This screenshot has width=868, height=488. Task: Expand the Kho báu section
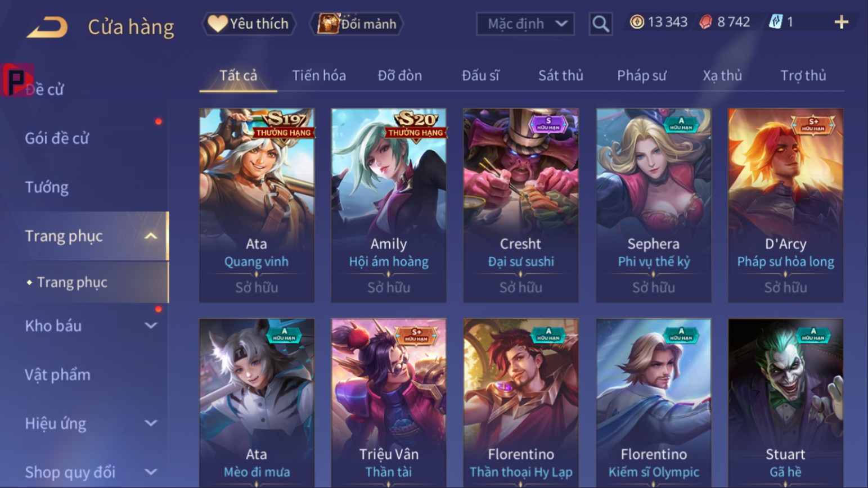[151, 326]
